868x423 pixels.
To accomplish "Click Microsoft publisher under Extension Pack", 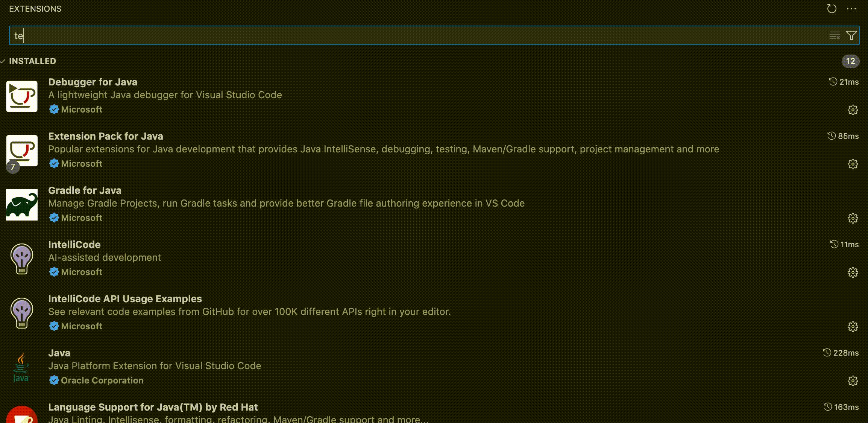I will point(82,164).
